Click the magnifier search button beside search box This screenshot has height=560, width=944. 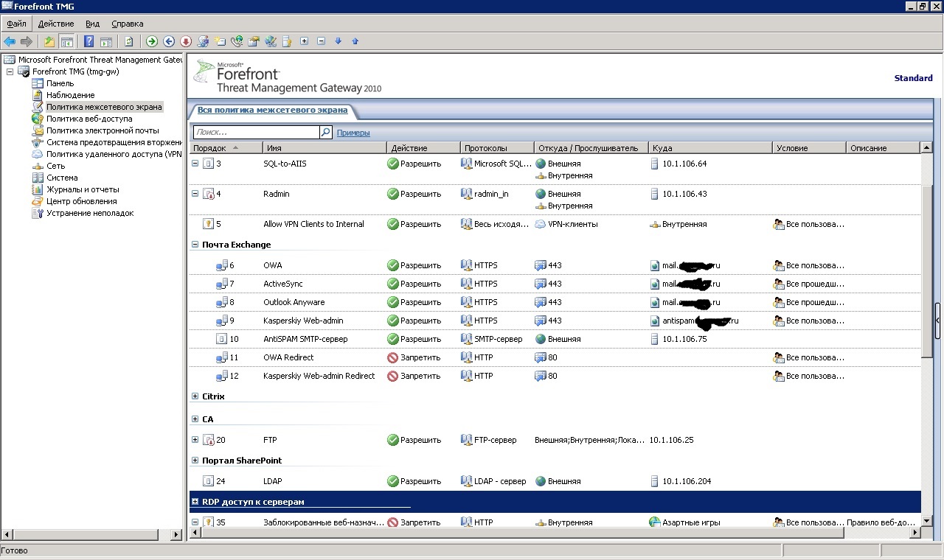pos(326,133)
